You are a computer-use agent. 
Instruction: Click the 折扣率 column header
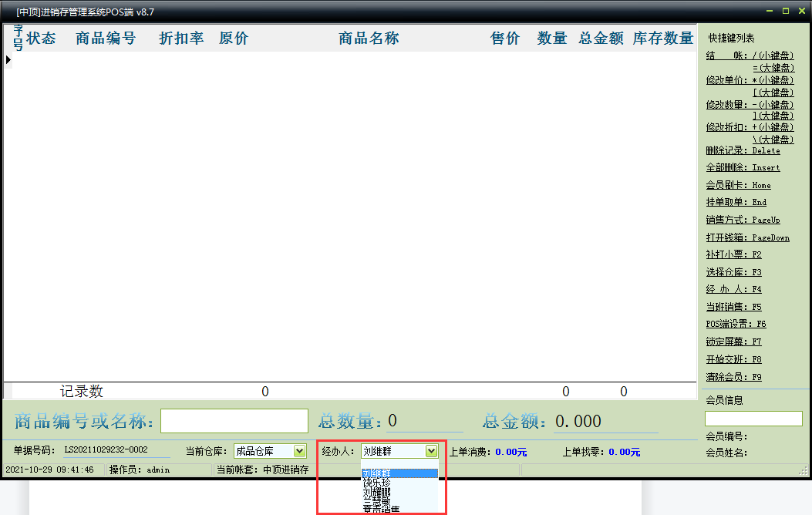(180, 39)
